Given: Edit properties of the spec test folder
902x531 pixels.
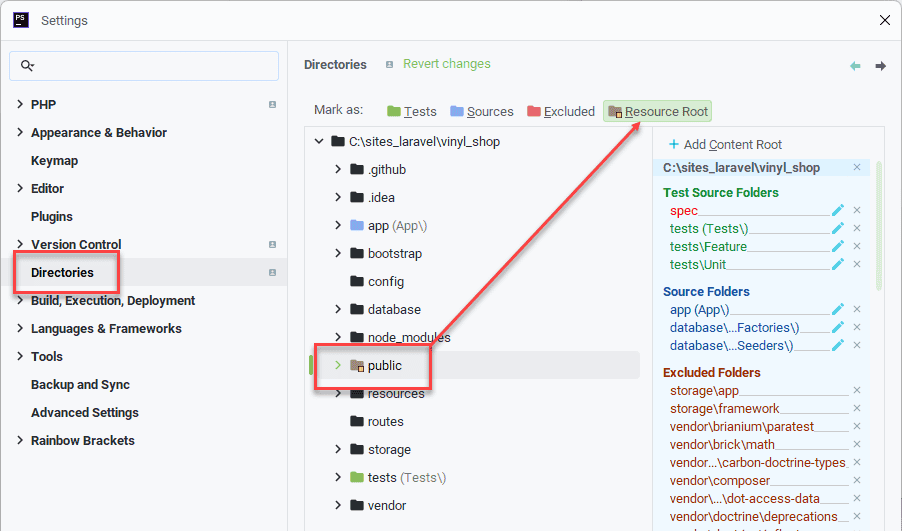Looking at the screenshot, I should 838,210.
